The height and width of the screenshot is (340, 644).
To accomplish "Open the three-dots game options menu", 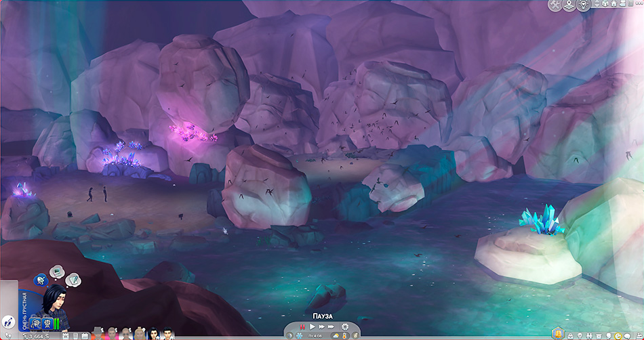I will [639, 3].
